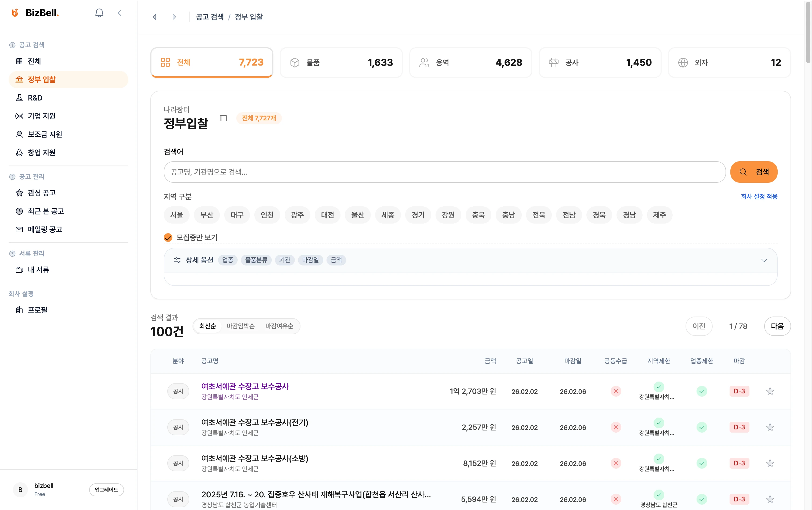This screenshot has width=812, height=510.
Task: Toggle the 모집중만 보기 checkbox
Action: (168, 238)
